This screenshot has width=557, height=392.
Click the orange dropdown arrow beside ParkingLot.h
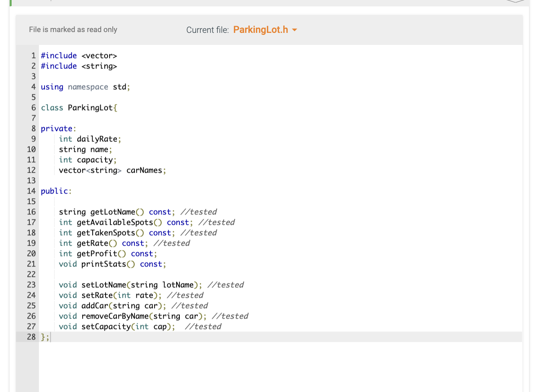(x=295, y=30)
